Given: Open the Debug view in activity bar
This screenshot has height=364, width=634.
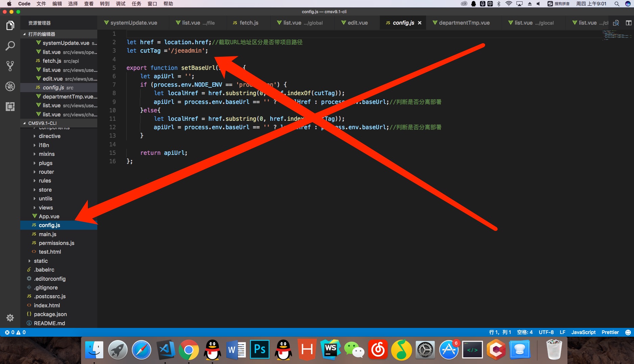Looking at the screenshot, I should 10,86.
